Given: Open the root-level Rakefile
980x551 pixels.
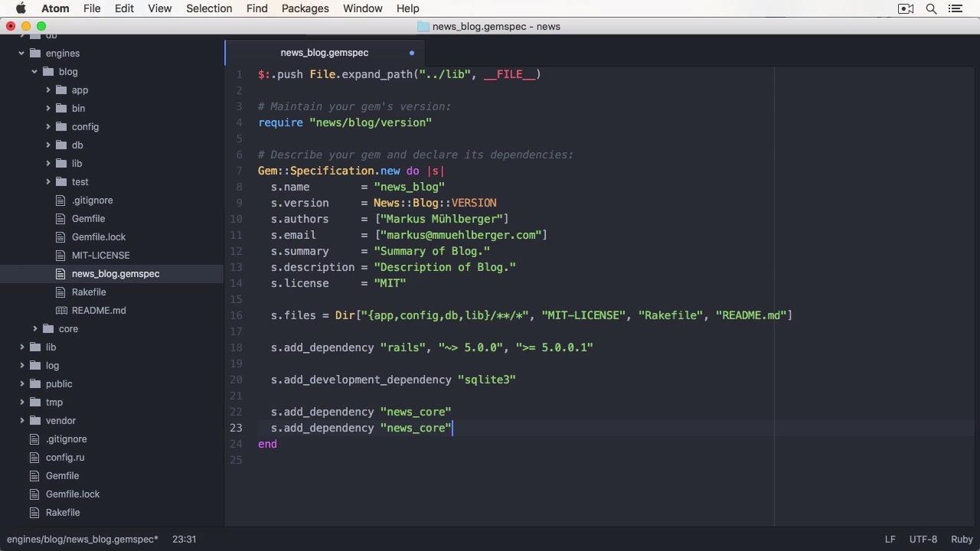Looking at the screenshot, I should coord(63,512).
